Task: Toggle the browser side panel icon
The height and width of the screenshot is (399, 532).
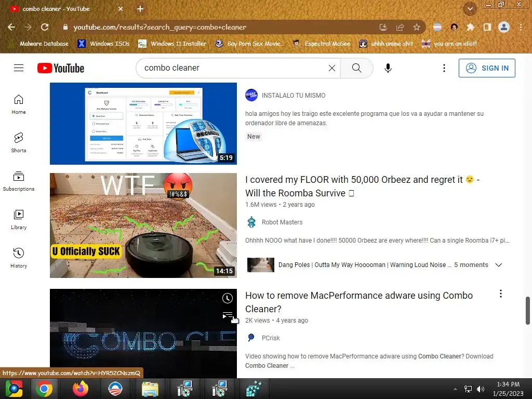Action: pos(487,27)
